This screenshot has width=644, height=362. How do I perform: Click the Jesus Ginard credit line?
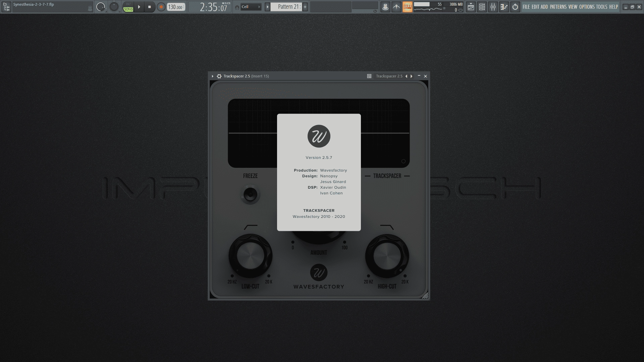pyautogui.click(x=333, y=182)
